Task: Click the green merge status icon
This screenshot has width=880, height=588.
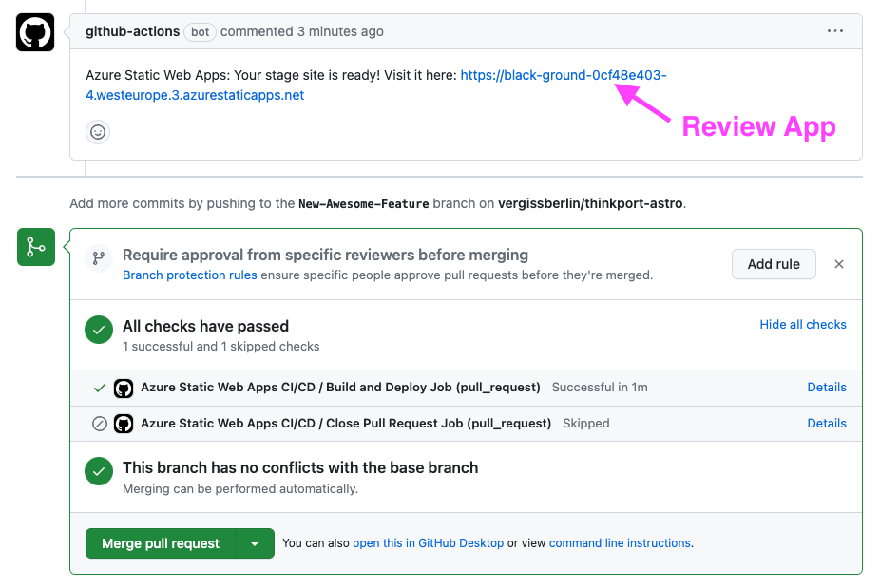Action: point(36,247)
